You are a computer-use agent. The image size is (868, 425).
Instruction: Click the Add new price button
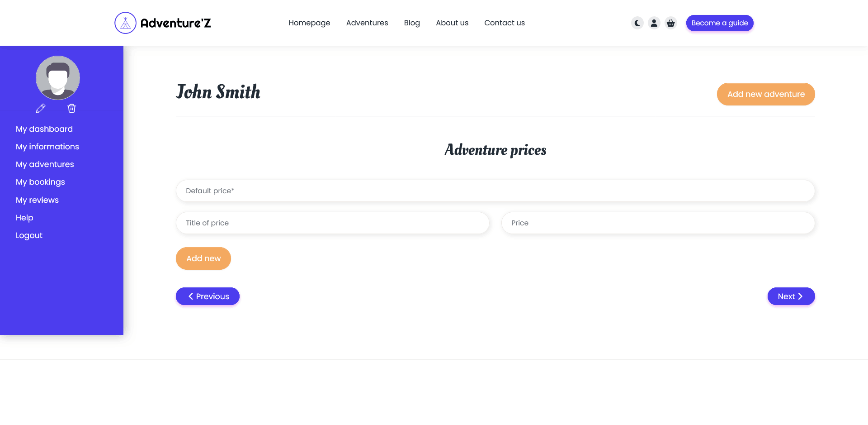point(203,258)
